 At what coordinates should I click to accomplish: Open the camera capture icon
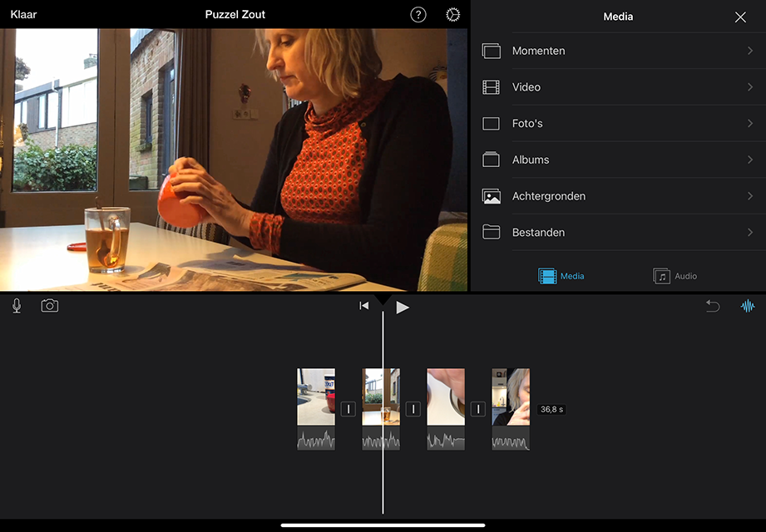[x=50, y=306]
